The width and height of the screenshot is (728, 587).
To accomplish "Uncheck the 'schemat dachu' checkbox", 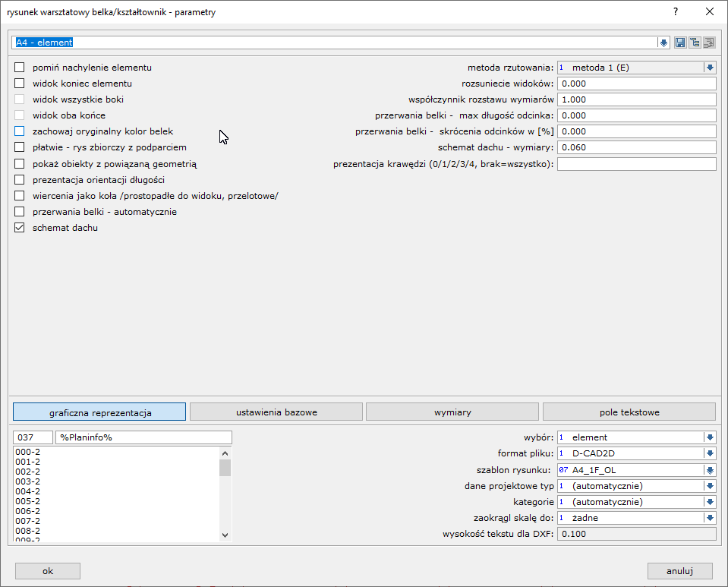I will tap(20, 228).
